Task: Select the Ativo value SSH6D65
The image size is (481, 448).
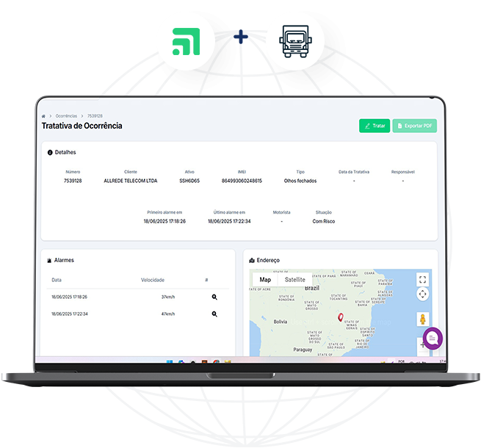Action: (189, 181)
